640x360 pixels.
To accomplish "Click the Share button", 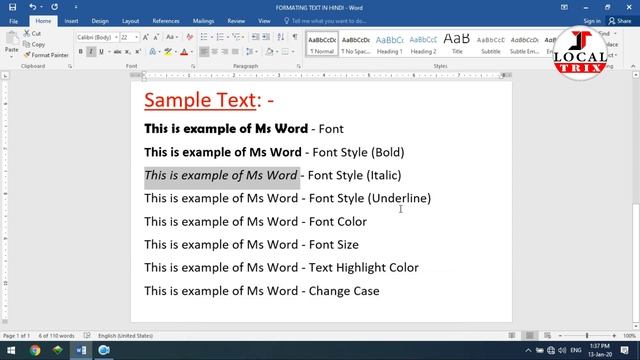I will (x=620, y=21).
